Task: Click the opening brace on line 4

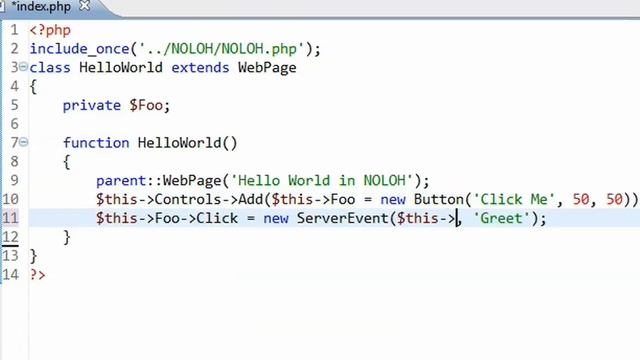Action: click(33, 87)
